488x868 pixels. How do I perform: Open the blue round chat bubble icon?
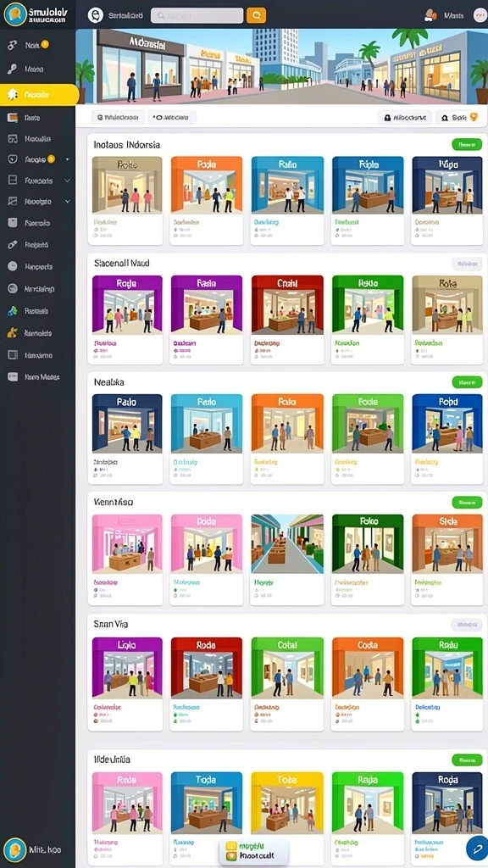tap(476, 848)
